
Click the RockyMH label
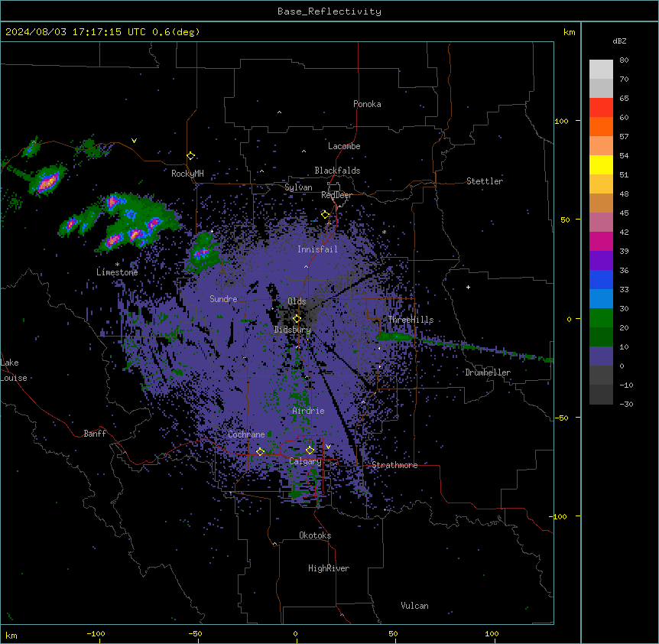pyautogui.click(x=187, y=174)
